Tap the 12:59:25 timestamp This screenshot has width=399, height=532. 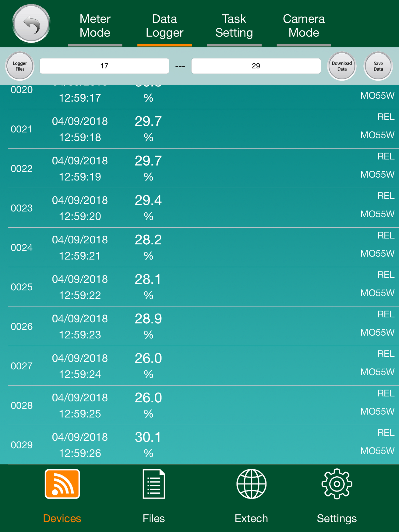(x=80, y=414)
